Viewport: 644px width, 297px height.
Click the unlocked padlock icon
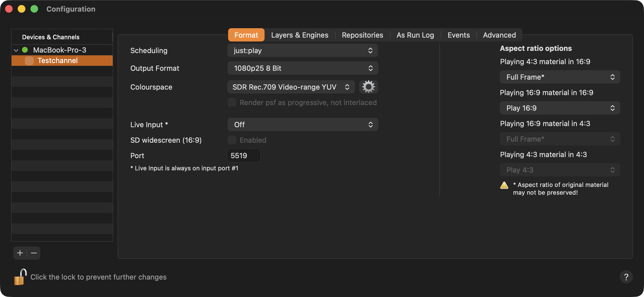[20, 277]
